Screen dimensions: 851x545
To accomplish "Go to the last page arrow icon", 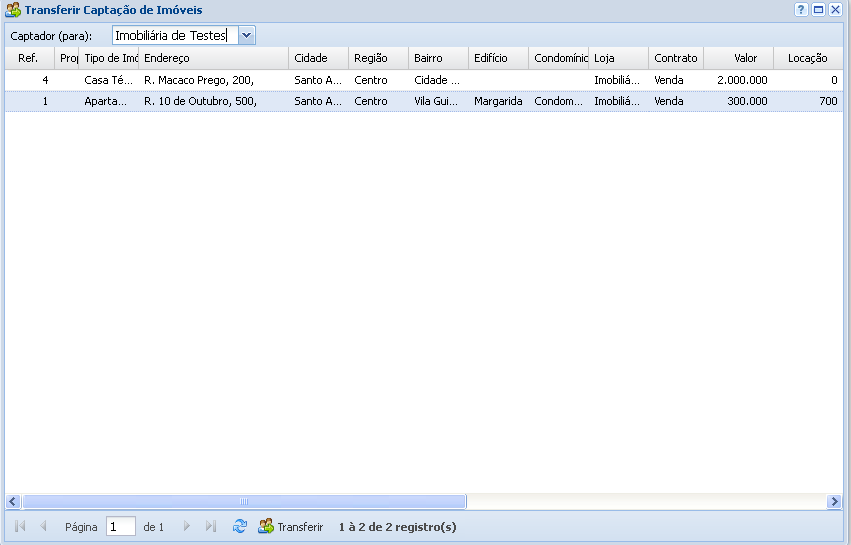I will 210,526.
